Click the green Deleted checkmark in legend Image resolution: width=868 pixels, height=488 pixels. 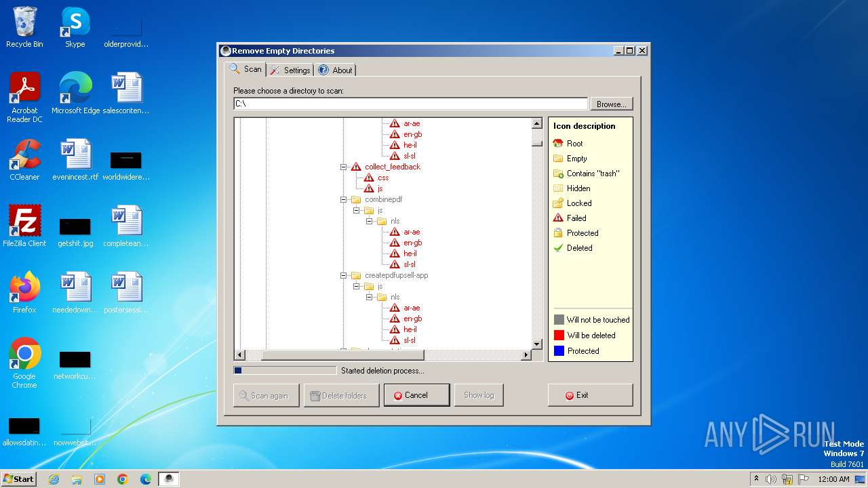558,247
